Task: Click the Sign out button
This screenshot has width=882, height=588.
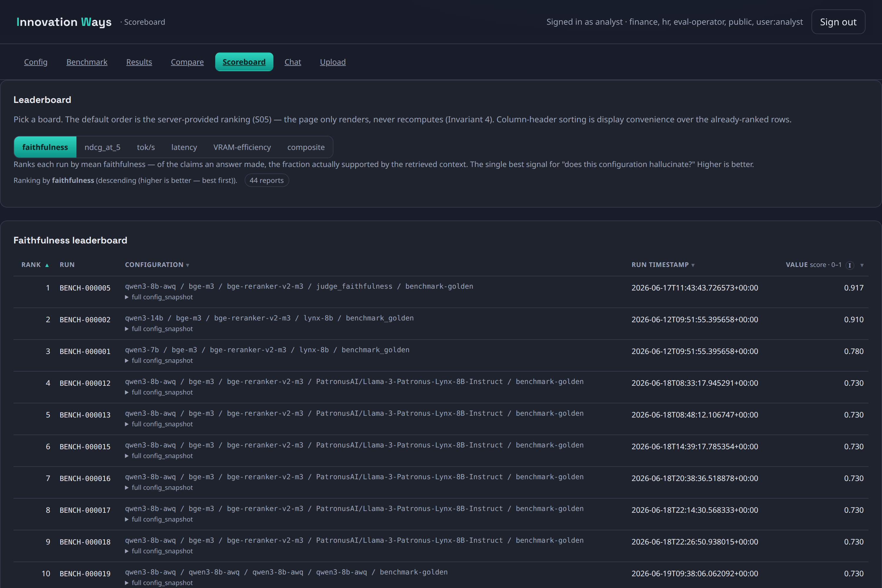Action: click(838, 22)
